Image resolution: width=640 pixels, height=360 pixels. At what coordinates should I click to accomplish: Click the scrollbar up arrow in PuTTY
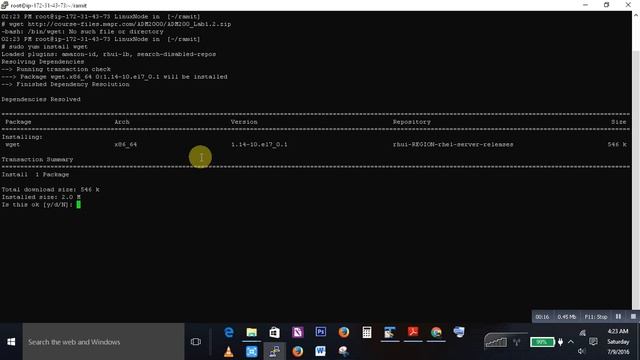tap(636, 16)
